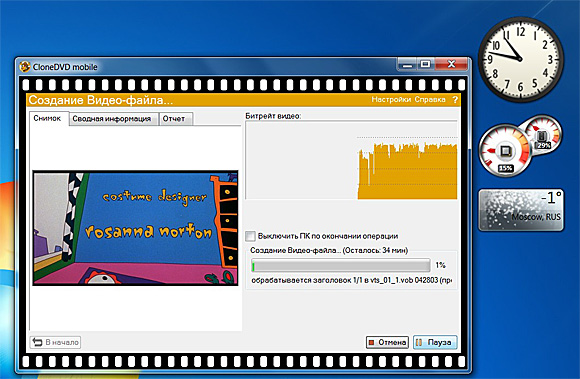Minimize the CloneDVD mobile window

(407, 64)
